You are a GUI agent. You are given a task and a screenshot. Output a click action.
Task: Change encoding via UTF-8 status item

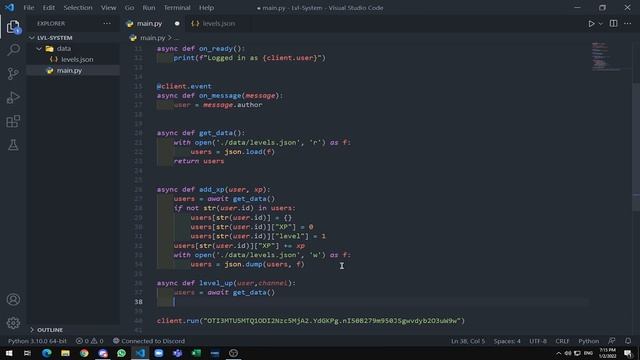538,341
